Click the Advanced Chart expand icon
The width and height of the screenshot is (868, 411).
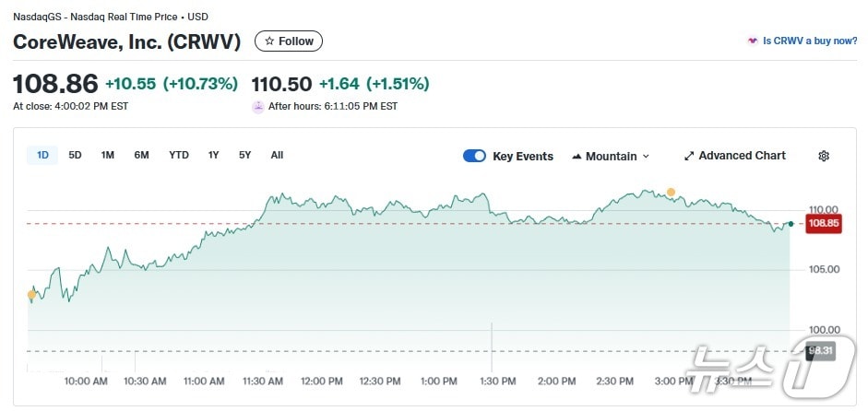point(689,156)
